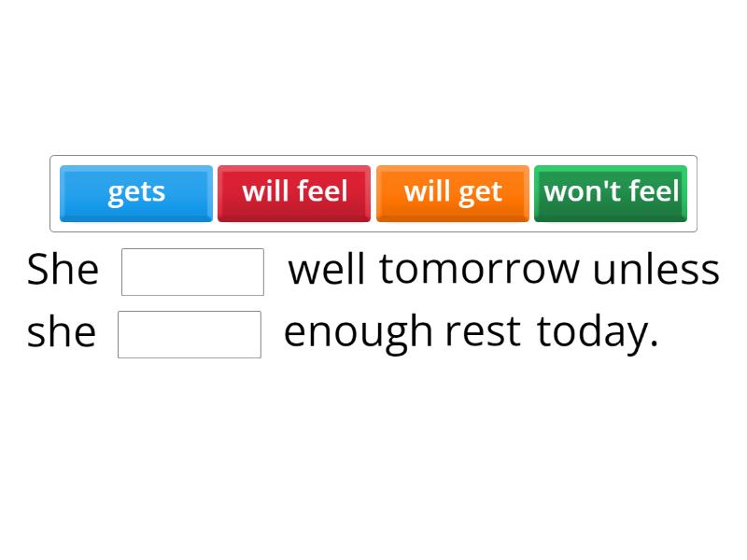Viewport: 747px width, 560px height.
Task: Select the green 'won't feel' word tile
Action: pyautogui.click(x=611, y=193)
